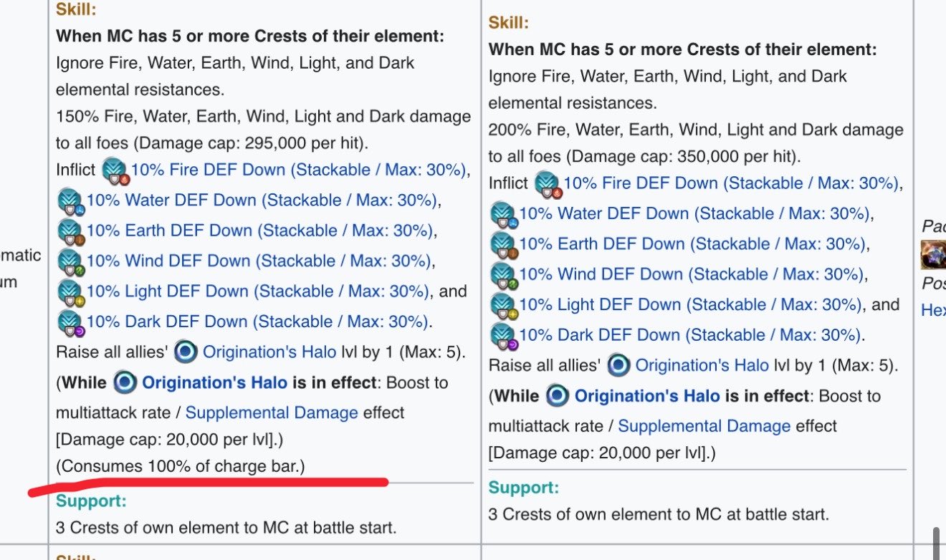
Task: Click the Water DEF Down icon in left column
Action: tap(70, 201)
